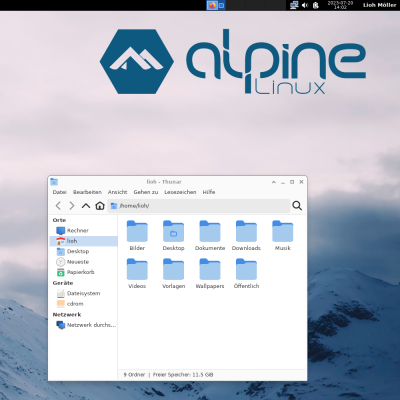400x400 pixels.
Task: Open the Vorlagen folder
Action: (x=173, y=274)
